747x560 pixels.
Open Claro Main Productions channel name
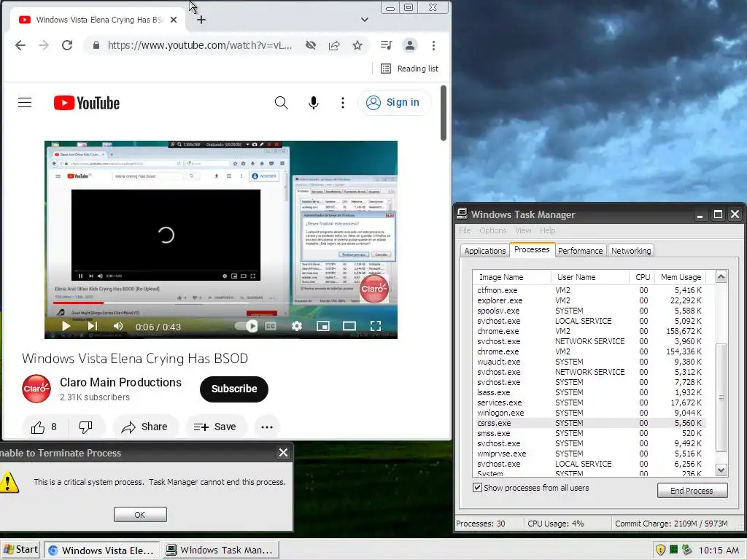coord(120,382)
